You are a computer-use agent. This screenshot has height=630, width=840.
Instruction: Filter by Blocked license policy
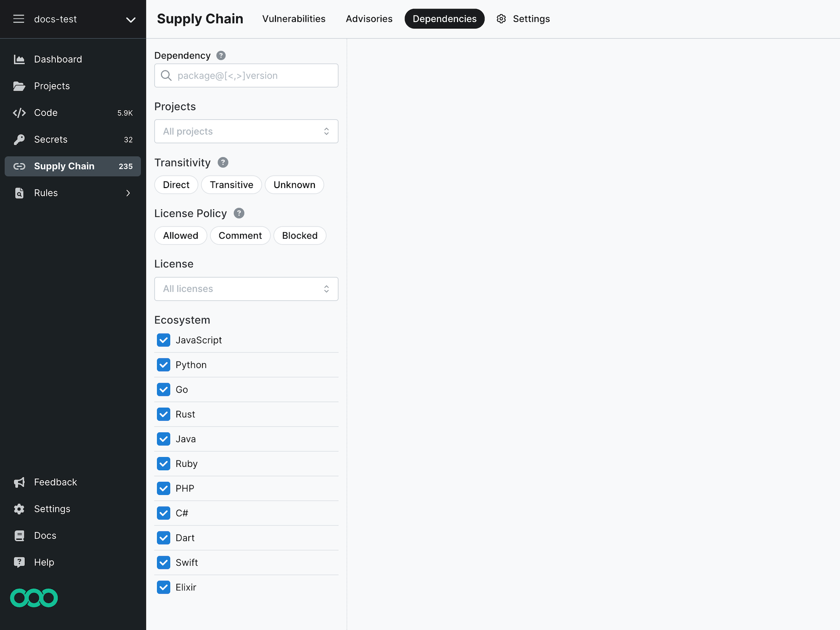point(300,235)
